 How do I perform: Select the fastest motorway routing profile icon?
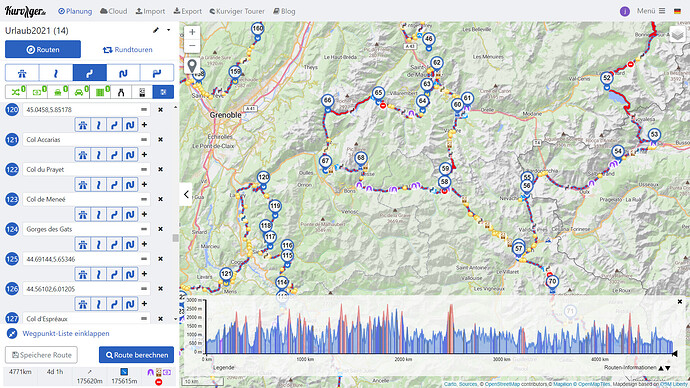[x=22, y=73]
